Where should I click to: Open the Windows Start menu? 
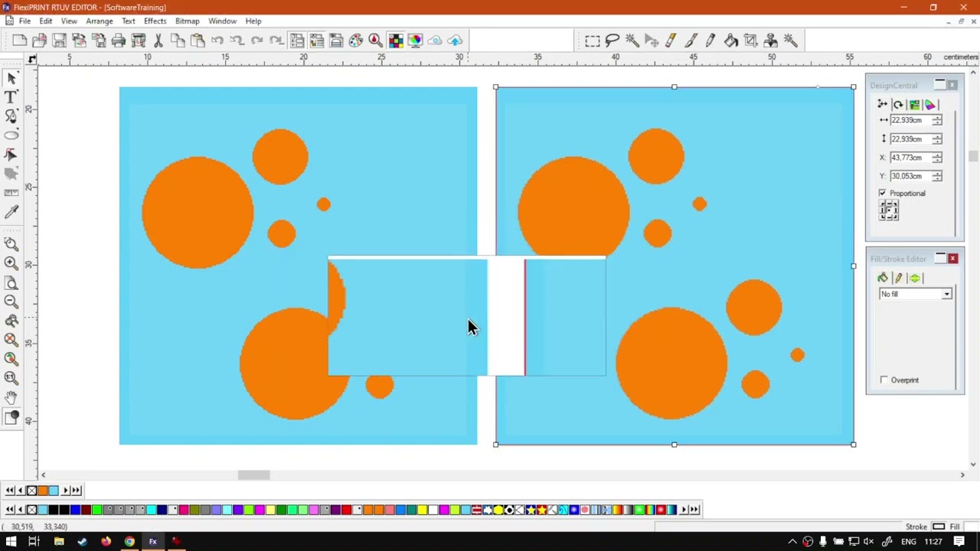click(x=11, y=542)
